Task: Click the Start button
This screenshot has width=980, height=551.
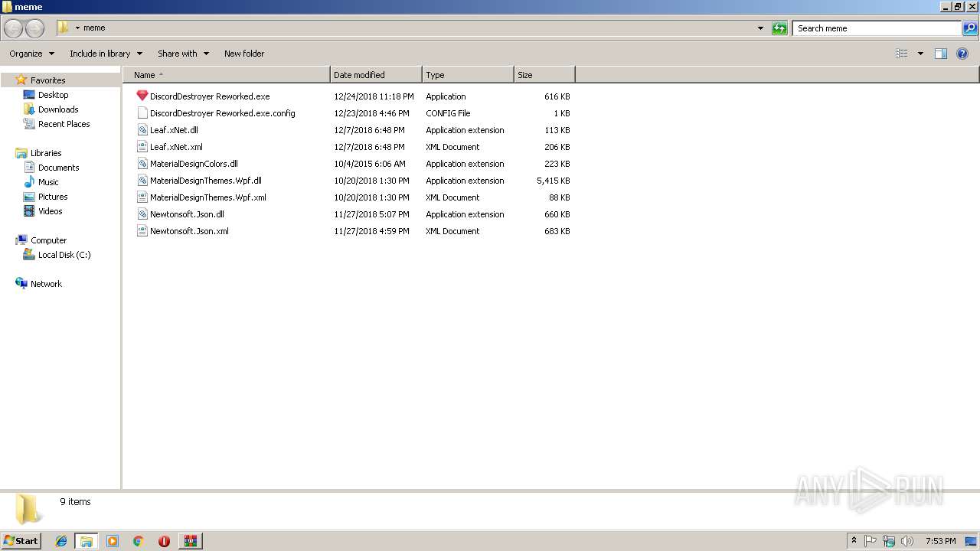Action: click(21, 541)
